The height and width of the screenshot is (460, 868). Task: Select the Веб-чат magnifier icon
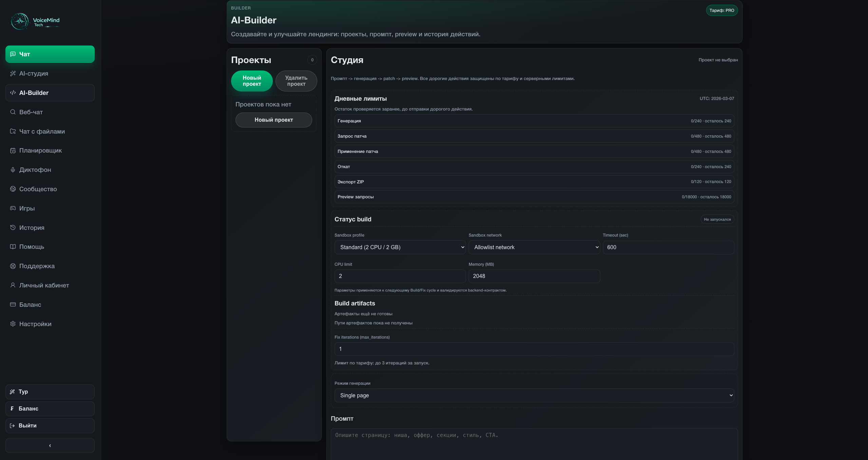tap(13, 112)
